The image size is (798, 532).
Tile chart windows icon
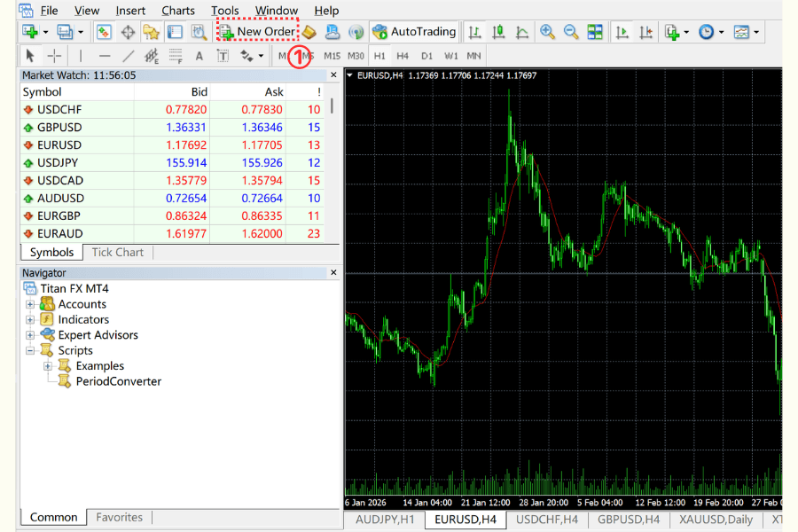click(x=594, y=32)
